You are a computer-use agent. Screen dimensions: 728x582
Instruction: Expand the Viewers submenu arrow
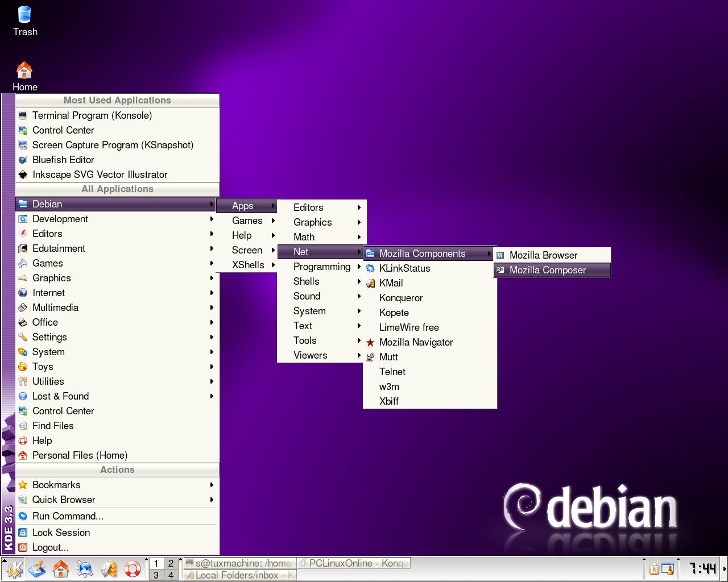coord(359,355)
